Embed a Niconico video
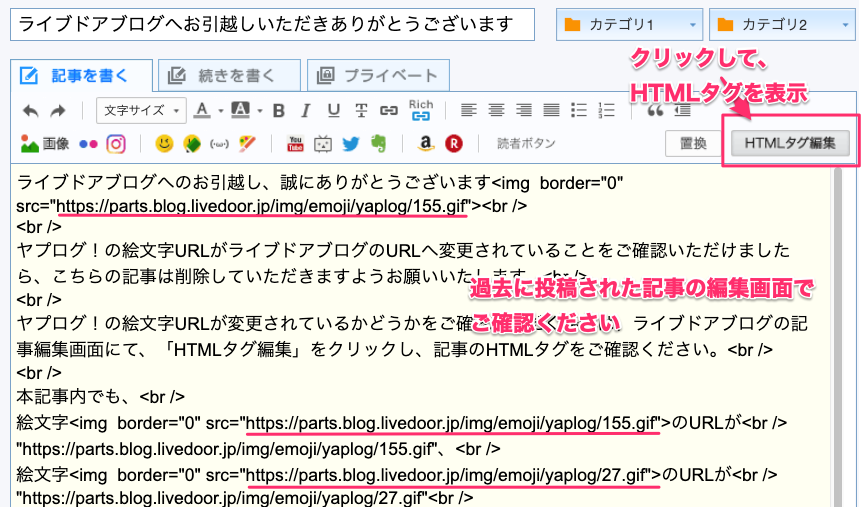This screenshot has height=507, width=861. 323,144
